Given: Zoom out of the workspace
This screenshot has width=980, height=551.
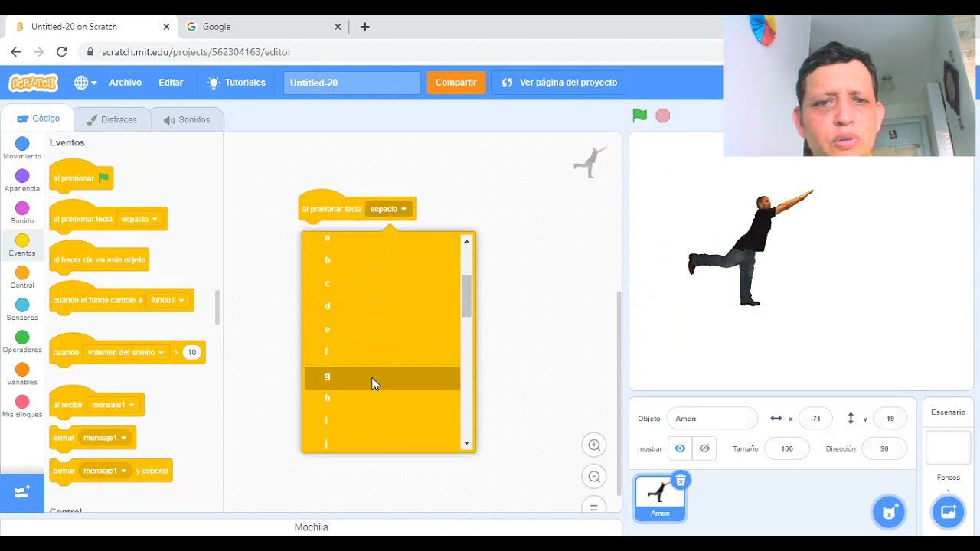Looking at the screenshot, I should coord(593,477).
